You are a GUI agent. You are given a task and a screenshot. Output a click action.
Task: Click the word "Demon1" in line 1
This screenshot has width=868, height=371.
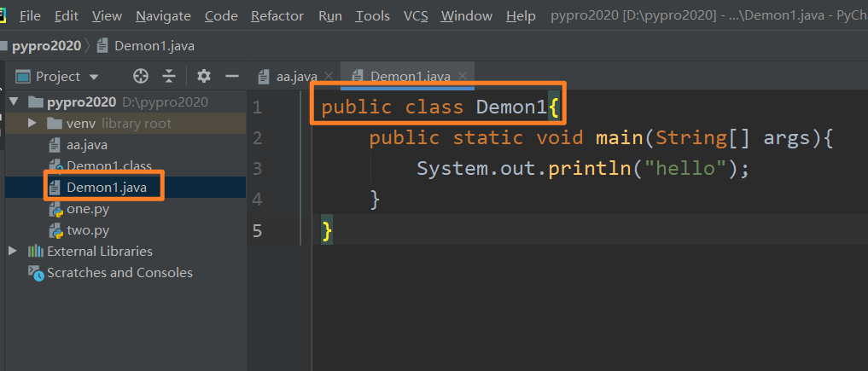coord(511,106)
